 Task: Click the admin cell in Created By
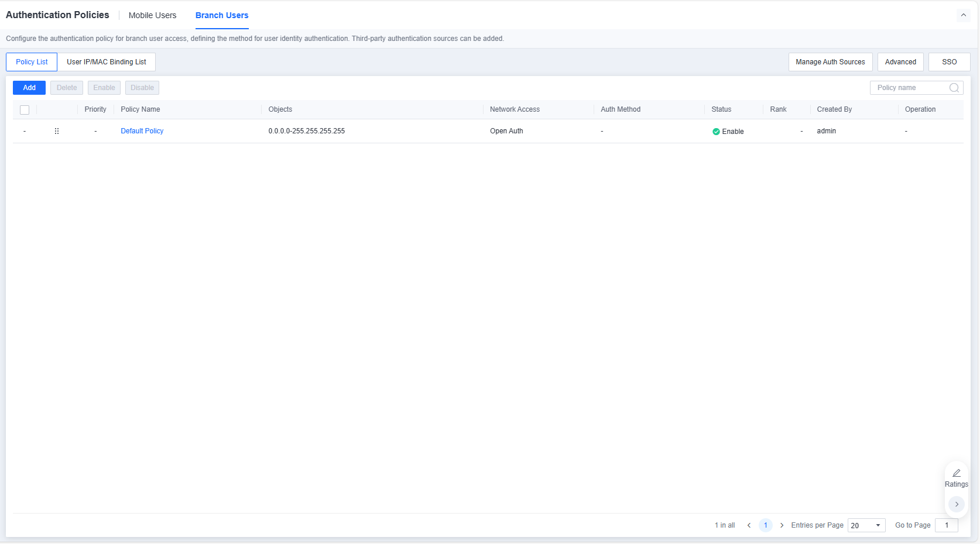[827, 131]
